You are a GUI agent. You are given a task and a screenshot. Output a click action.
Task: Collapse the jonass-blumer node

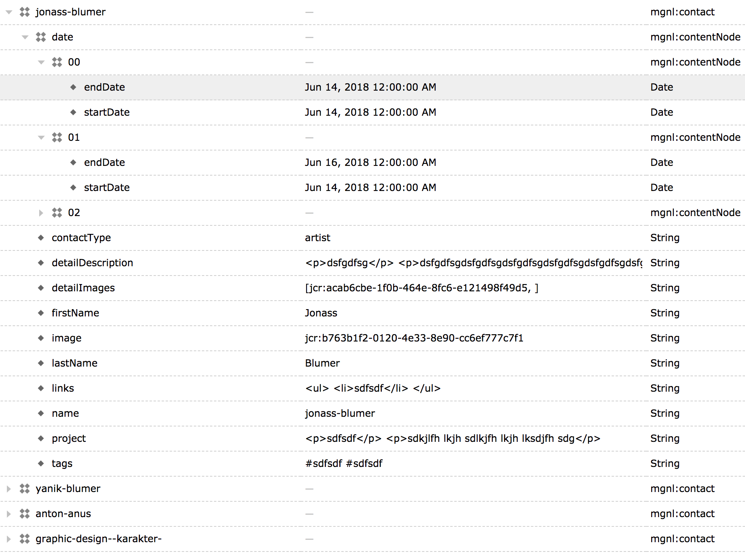(9, 12)
